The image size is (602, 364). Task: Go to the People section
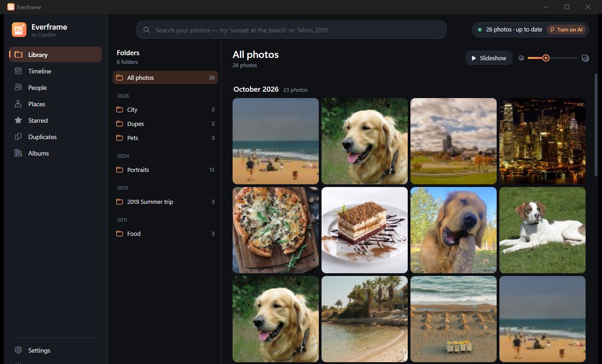point(55,88)
